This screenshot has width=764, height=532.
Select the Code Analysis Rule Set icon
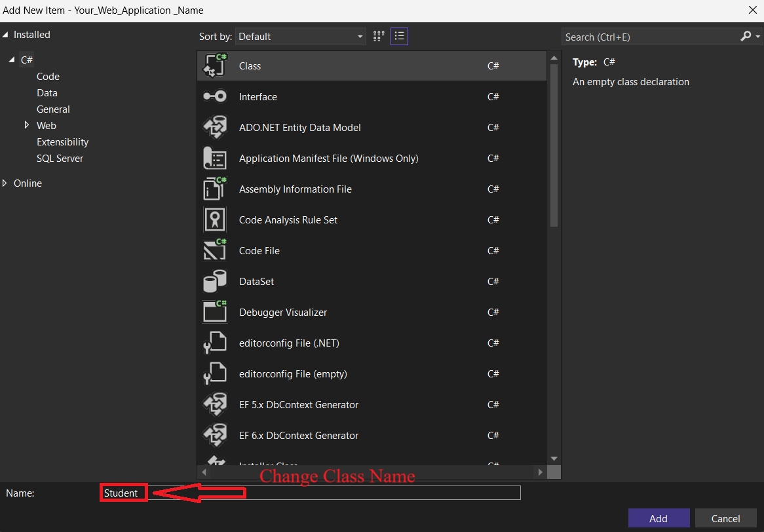215,220
